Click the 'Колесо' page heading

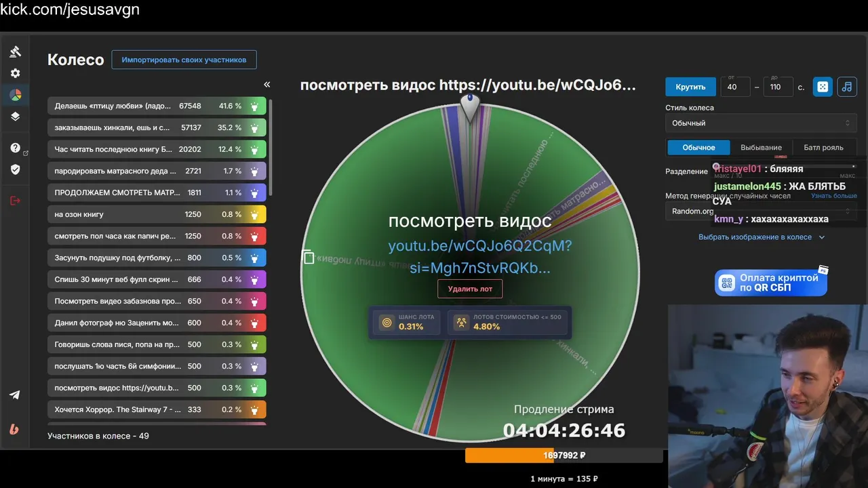(x=75, y=60)
